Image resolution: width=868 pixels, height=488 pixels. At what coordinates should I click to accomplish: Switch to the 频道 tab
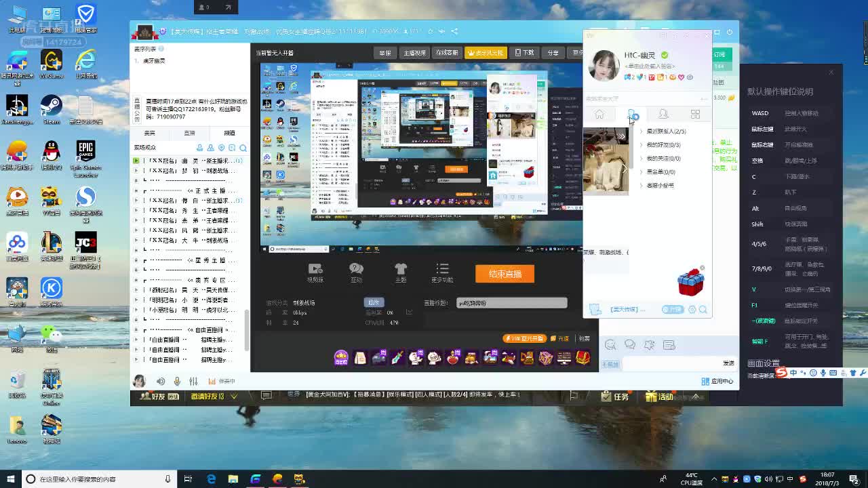tap(229, 133)
